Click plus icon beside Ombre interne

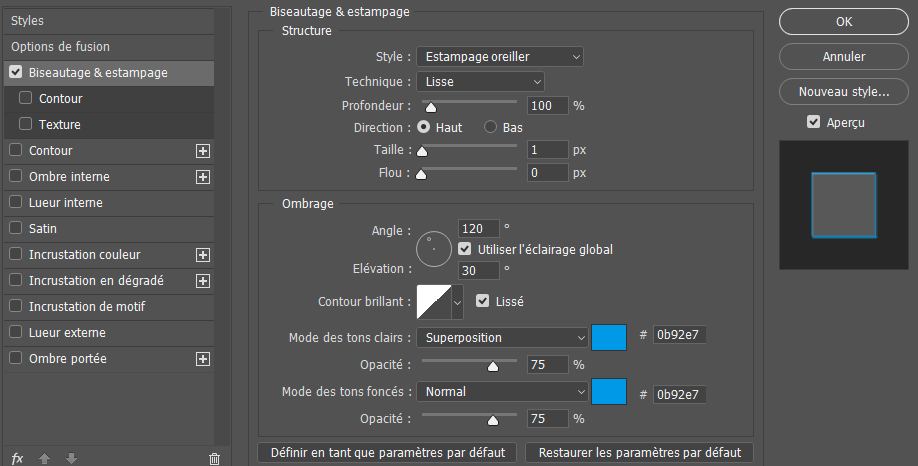[x=203, y=177]
